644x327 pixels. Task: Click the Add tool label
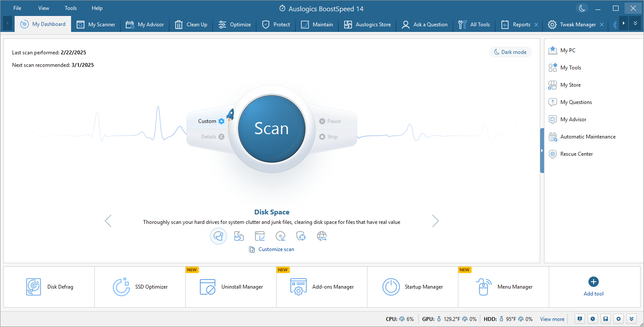tap(594, 294)
